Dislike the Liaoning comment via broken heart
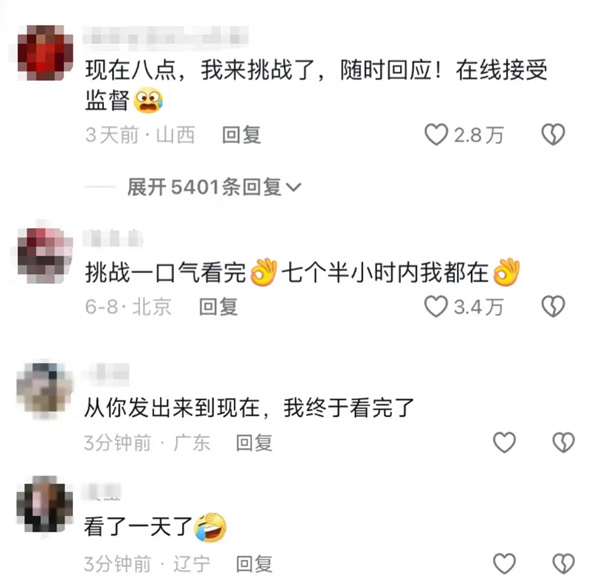Viewport: 600px width, 585px height. (563, 564)
